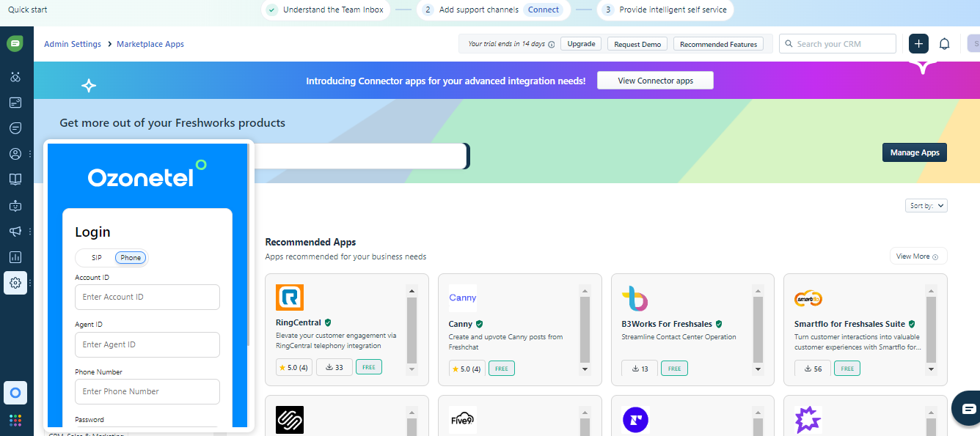Select the SIP login mode

97,258
